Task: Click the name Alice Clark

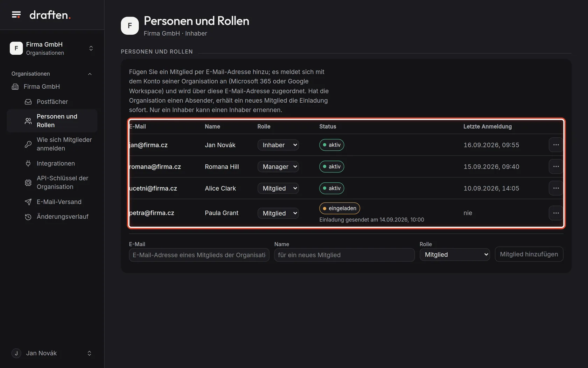Action: tap(220, 189)
